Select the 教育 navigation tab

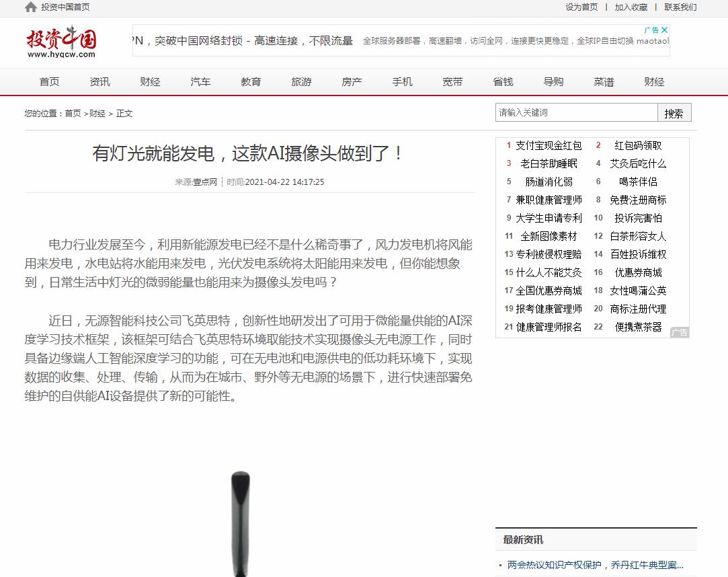(x=251, y=82)
